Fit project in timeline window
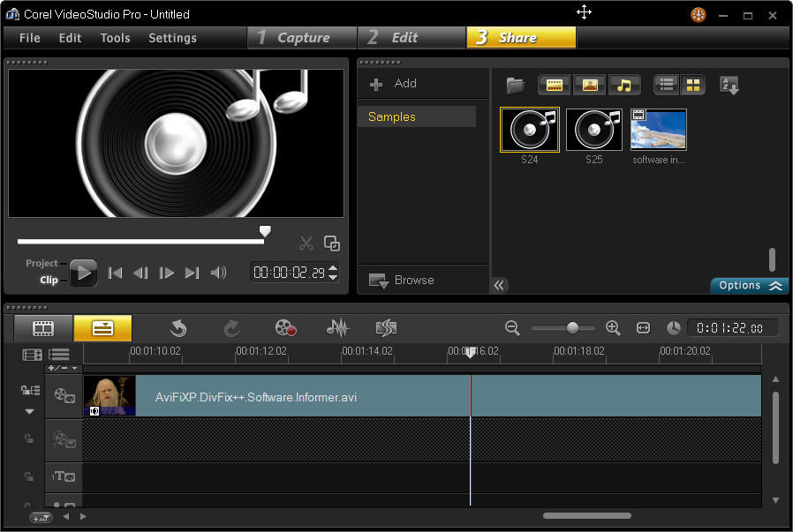793x532 pixels. coord(643,328)
